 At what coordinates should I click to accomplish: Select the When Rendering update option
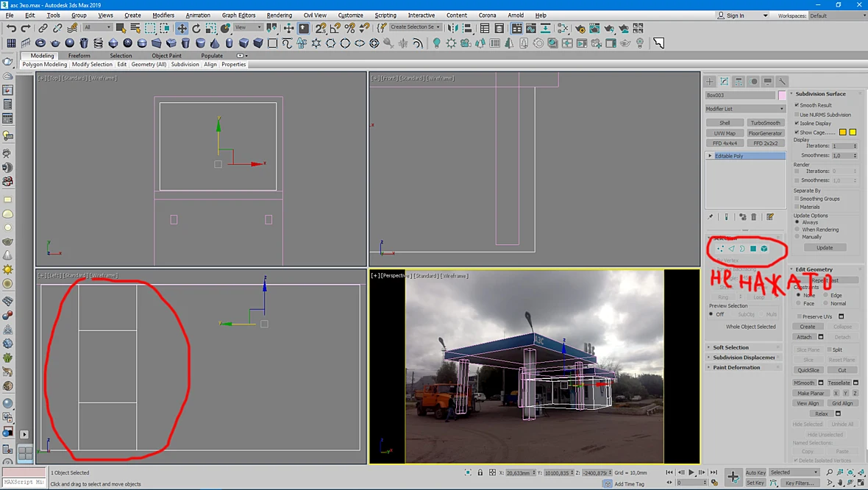point(797,230)
